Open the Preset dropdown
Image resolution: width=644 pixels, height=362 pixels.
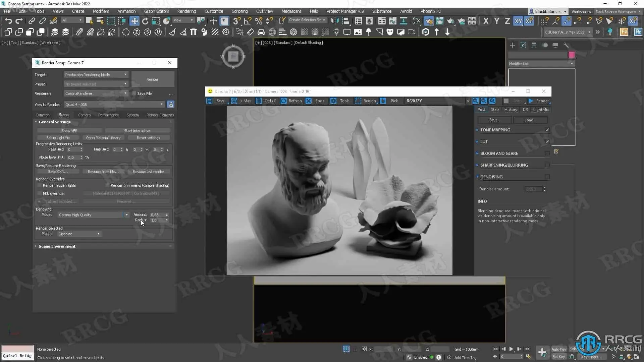point(96,84)
